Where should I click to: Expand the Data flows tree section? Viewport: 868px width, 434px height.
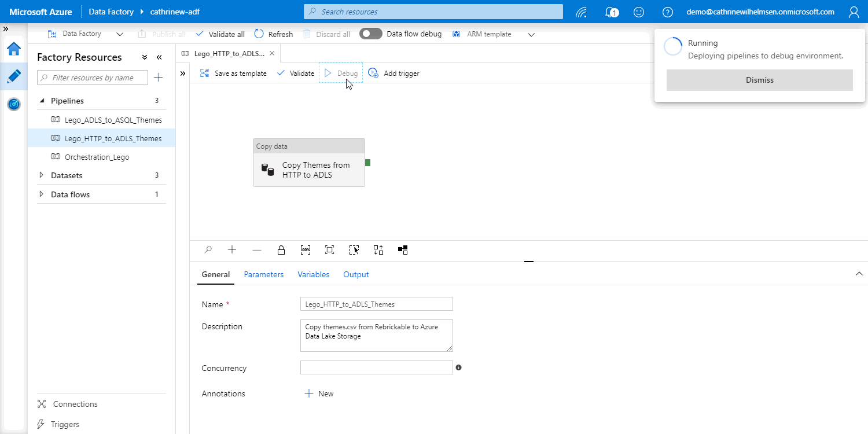[41, 194]
